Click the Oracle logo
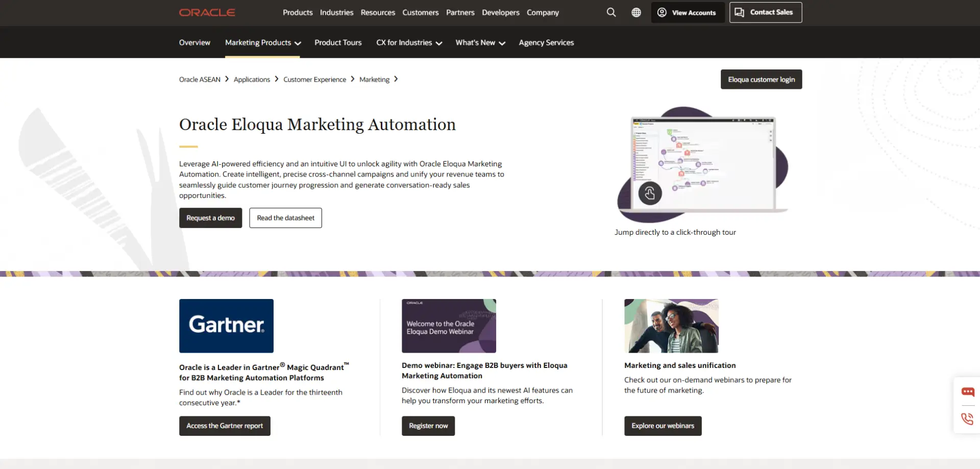Viewport: 980px width, 469px height. pyautogui.click(x=207, y=12)
